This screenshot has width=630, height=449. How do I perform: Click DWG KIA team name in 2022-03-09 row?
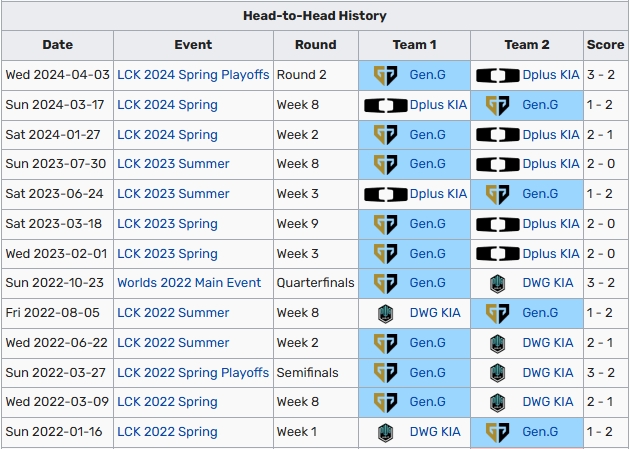[548, 402]
